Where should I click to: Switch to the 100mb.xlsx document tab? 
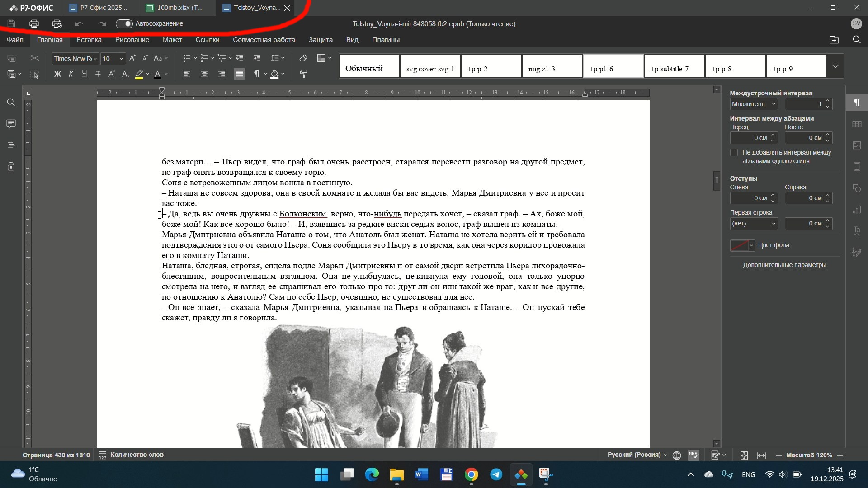tap(179, 8)
